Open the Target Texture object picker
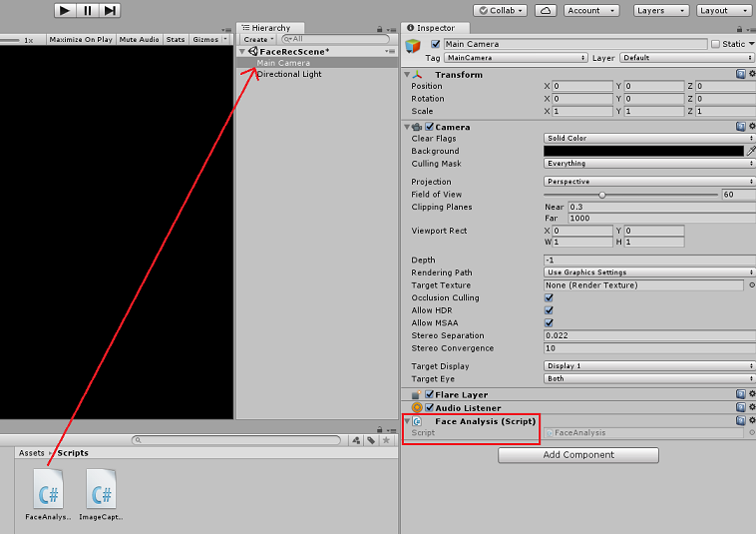This screenshot has width=756, height=534. coord(752,285)
